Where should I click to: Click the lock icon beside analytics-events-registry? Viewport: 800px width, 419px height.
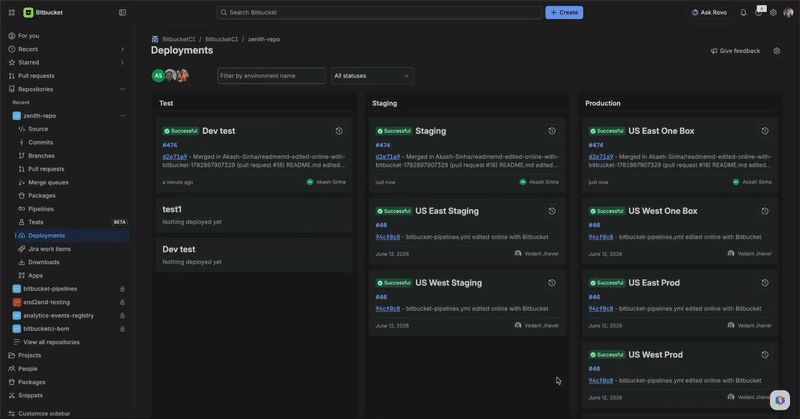click(122, 315)
